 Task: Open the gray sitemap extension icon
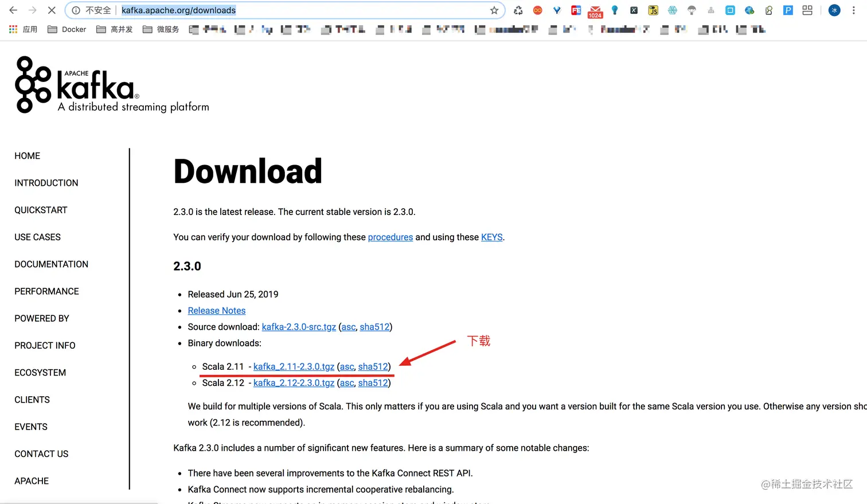pyautogui.click(x=711, y=10)
